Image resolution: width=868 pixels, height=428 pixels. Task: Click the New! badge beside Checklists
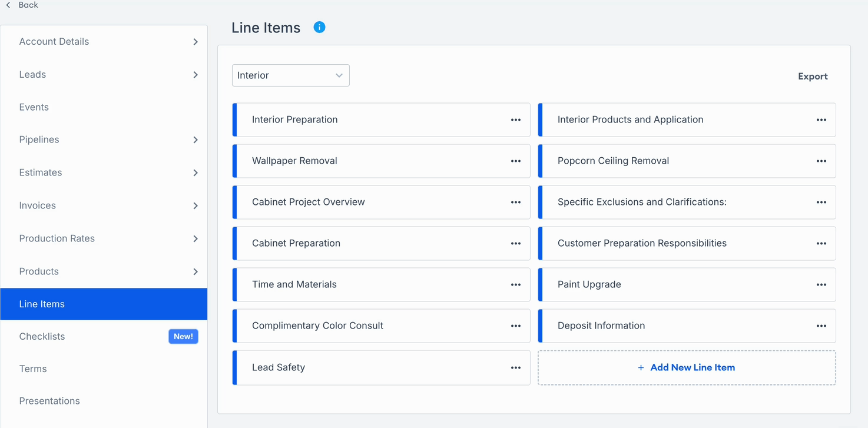pos(183,336)
